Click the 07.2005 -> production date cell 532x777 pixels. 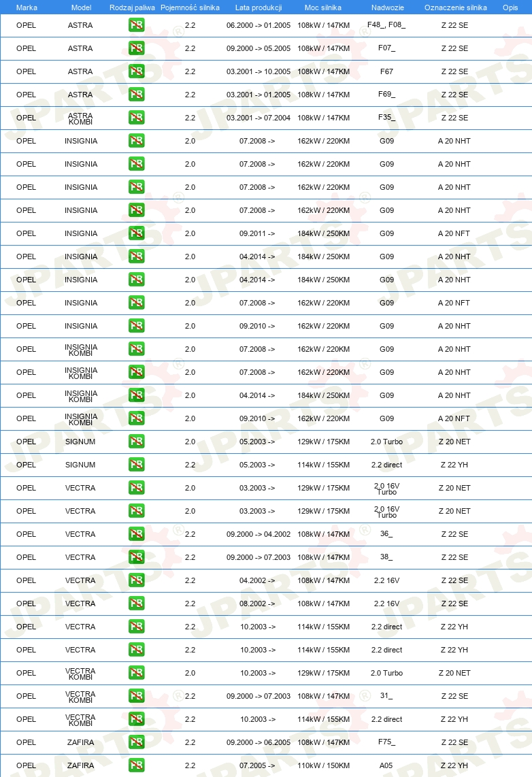coord(257,765)
